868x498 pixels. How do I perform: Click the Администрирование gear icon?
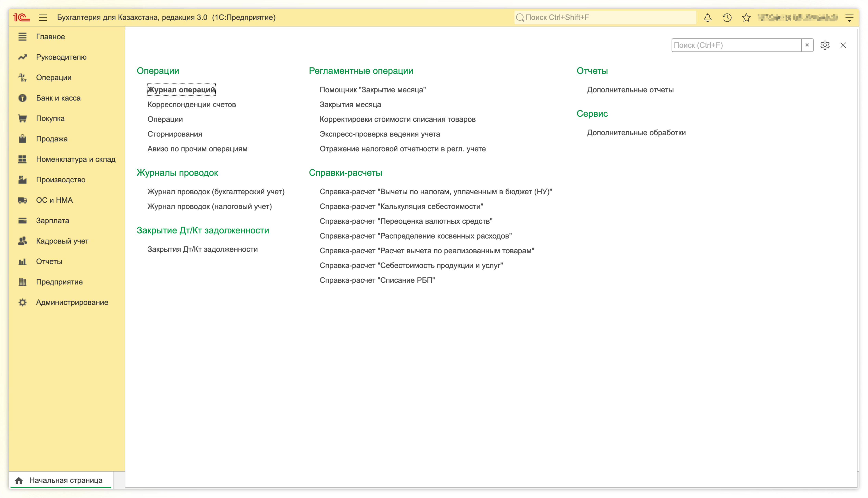tap(22, 303)
